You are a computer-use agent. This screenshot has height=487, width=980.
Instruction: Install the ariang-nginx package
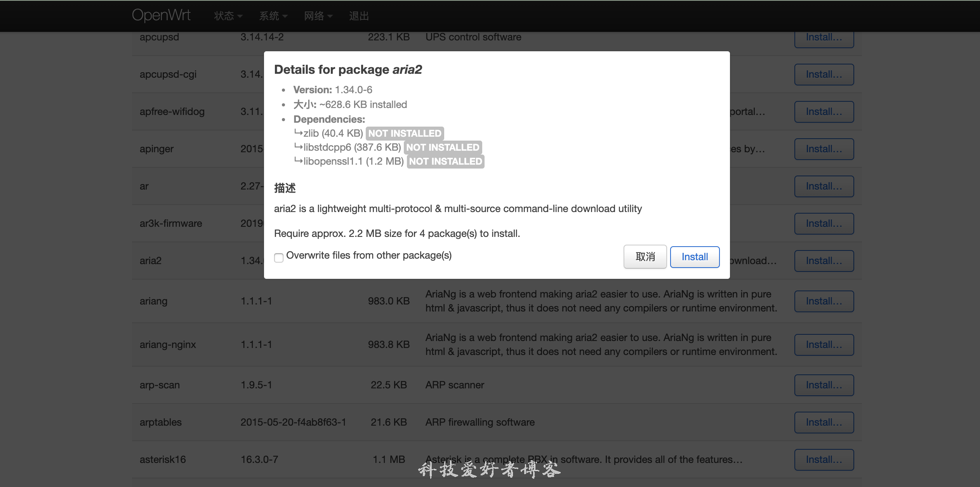[824, 344]
